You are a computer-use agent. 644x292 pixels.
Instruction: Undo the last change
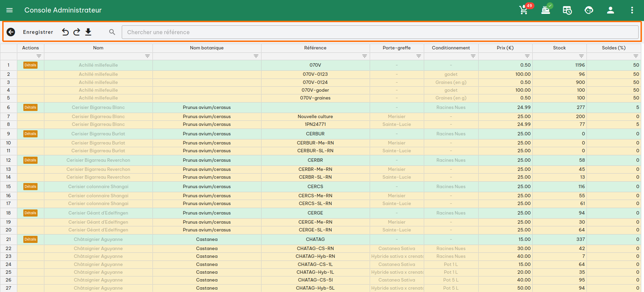65,32
